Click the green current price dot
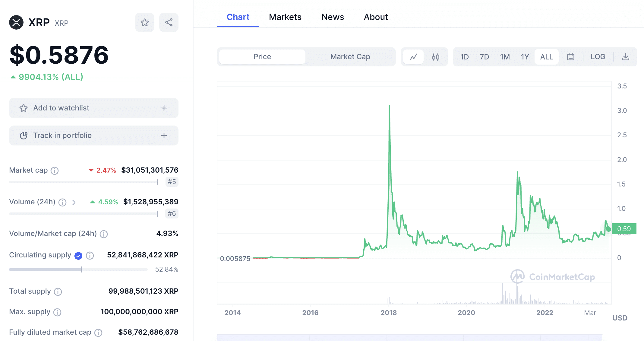The width and height of the screenshot is (644, 341). click(x=608, y=229)
